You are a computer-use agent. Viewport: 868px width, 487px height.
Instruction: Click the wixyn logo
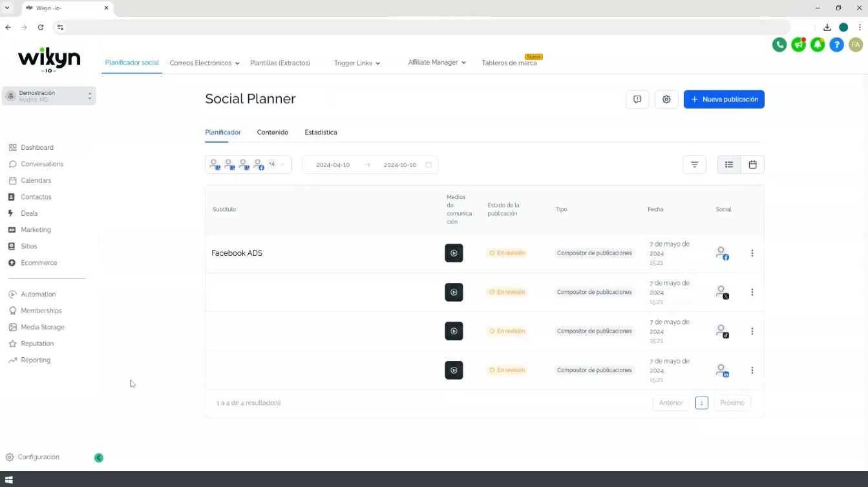click(49, 60)
